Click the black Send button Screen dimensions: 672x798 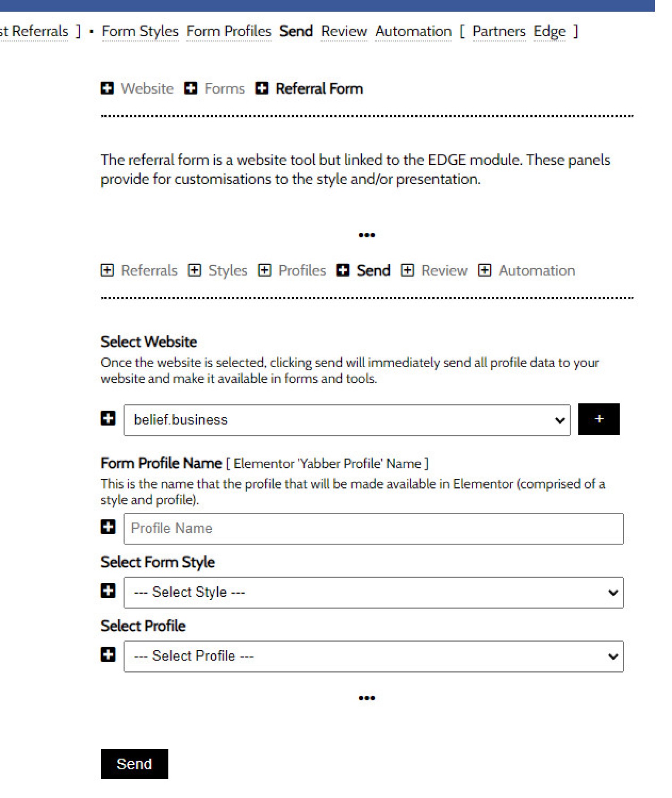coord(134,764)
